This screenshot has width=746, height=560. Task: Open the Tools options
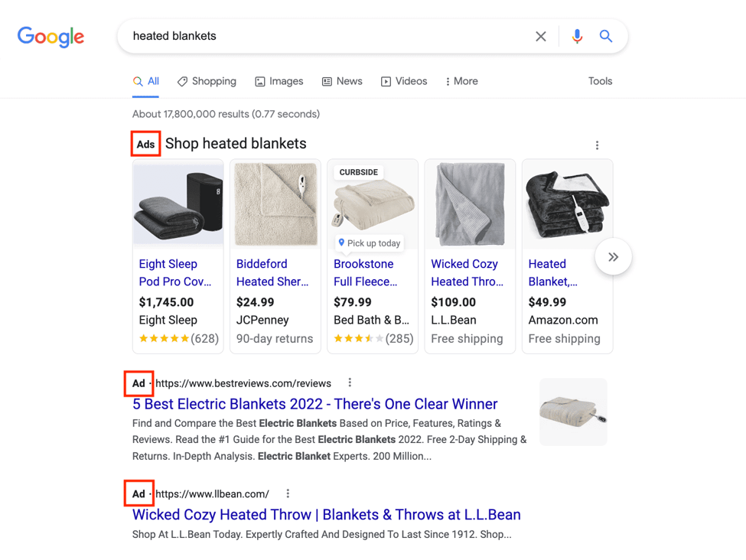pos(600,81)
